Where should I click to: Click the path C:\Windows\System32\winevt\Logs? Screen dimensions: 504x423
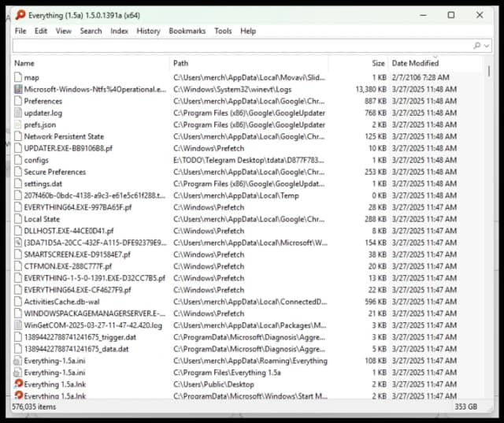tap(232, 89)
